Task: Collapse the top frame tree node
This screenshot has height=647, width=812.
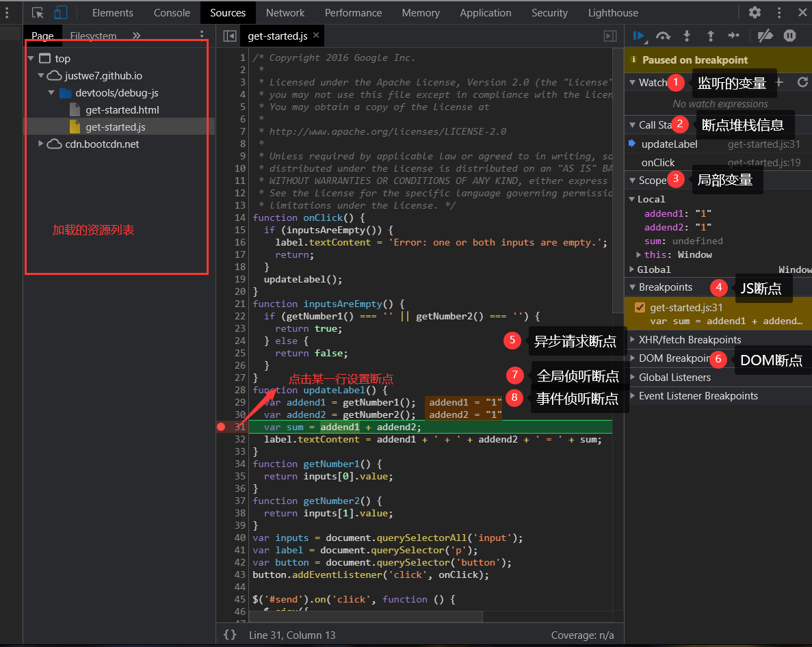Action: pos(31,59)
